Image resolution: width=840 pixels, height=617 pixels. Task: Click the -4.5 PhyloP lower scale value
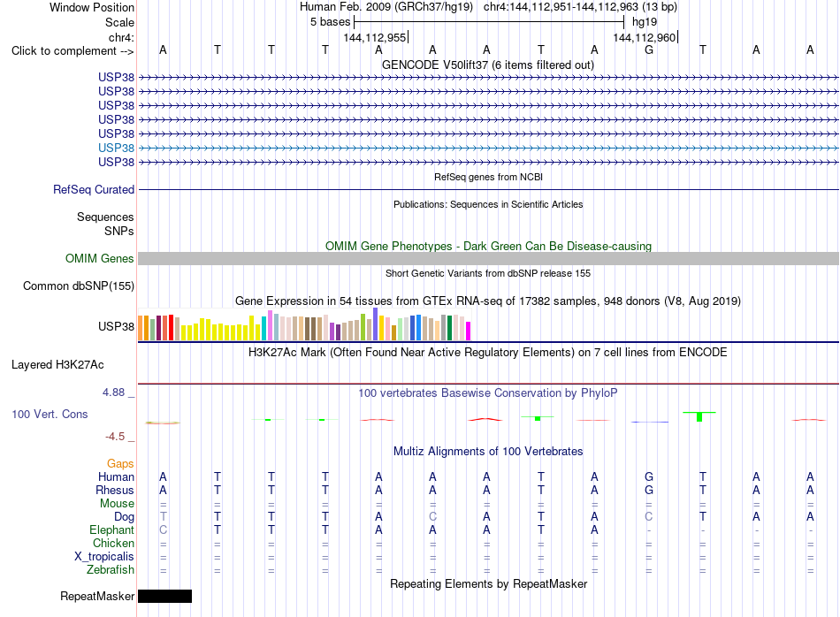pos(115,437)
